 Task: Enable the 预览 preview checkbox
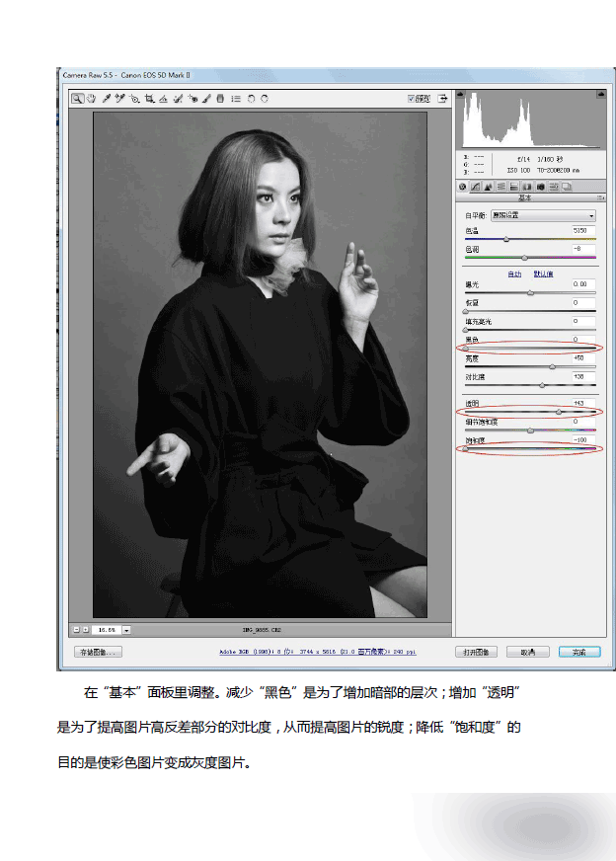411,99
